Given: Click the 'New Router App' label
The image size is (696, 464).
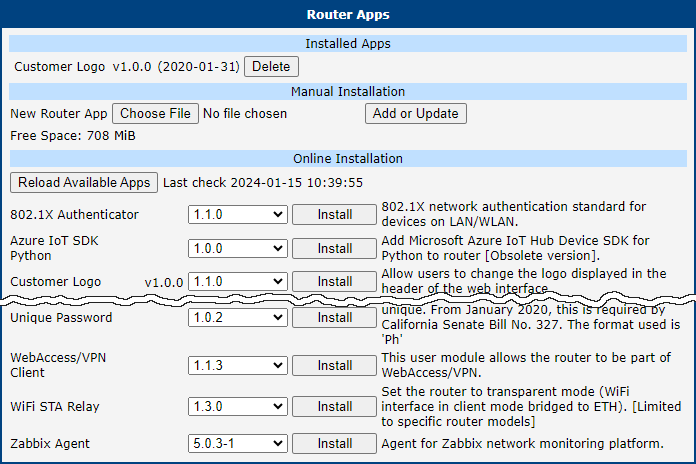Looking at the screenshot, I should (59, 114).
